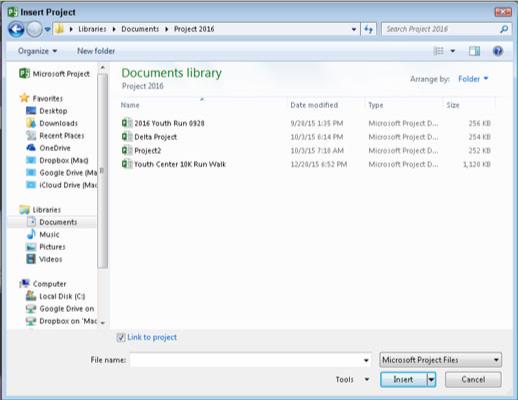
Task: Click the Help question mark icon
Action: tap(498, 51)
